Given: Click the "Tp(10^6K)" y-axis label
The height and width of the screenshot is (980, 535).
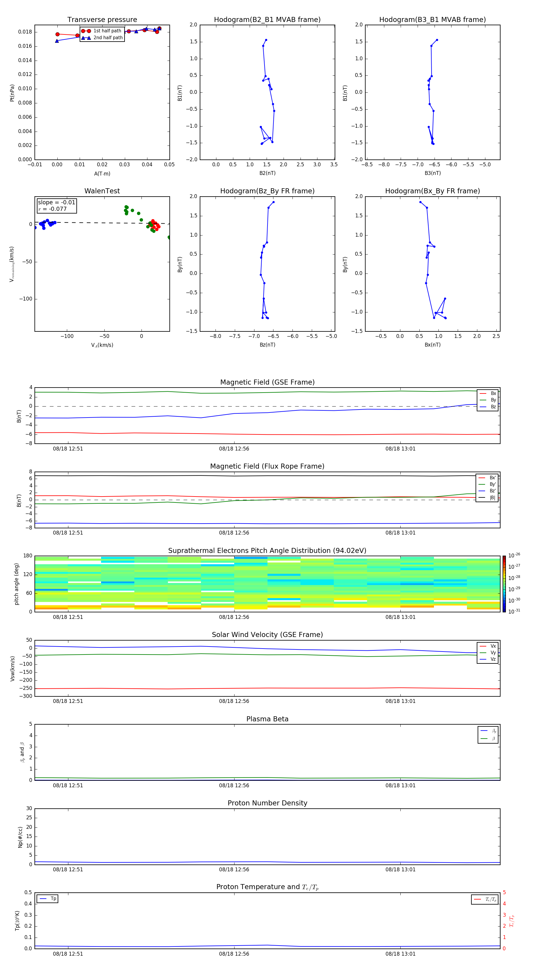Looking at the screenshot, I should (17, 920).
